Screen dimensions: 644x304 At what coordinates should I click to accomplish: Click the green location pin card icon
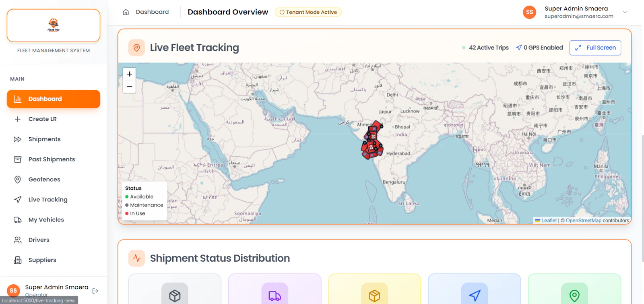tap(574, 296)
